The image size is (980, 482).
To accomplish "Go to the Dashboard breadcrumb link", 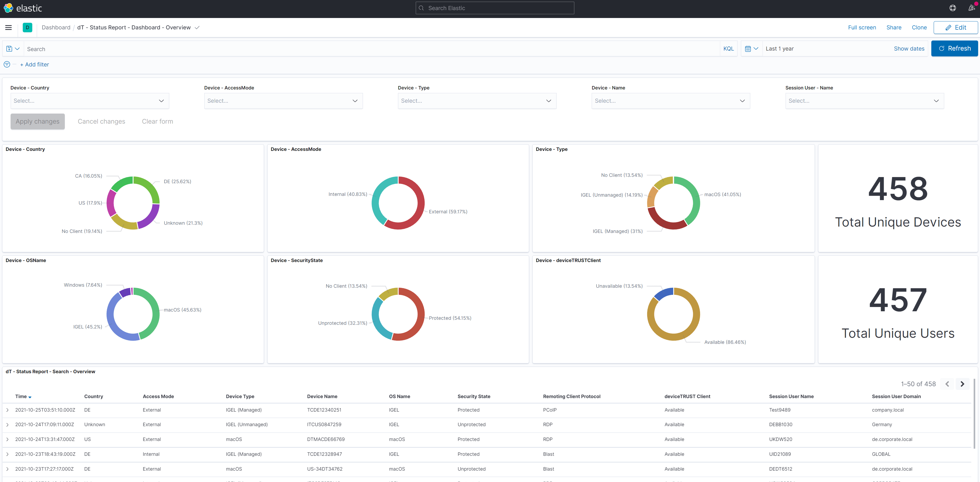I will click(56, 27).
